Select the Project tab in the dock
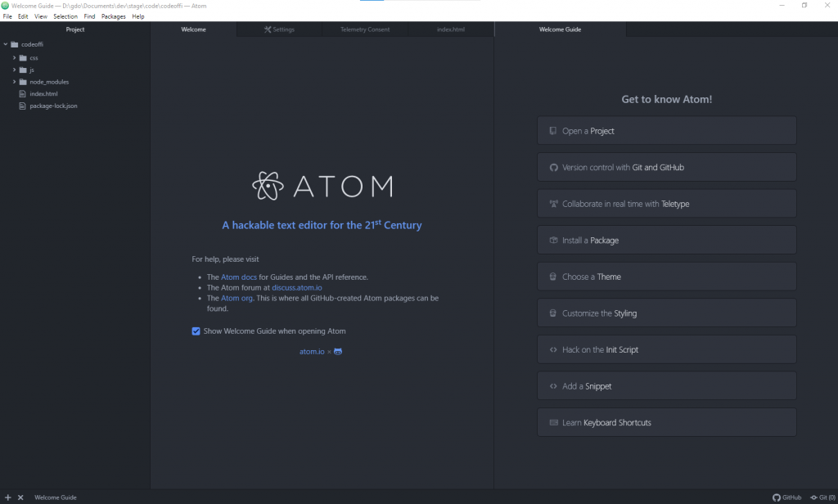This screenshot has height=504, width=838. pos(74,29)
